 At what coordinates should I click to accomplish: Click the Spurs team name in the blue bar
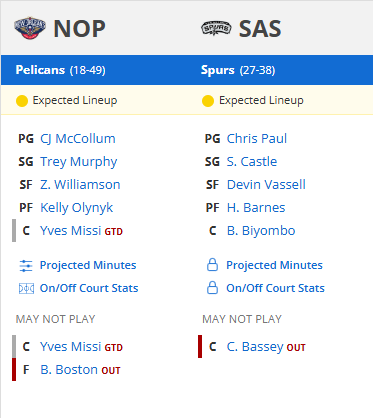(218, 70)
